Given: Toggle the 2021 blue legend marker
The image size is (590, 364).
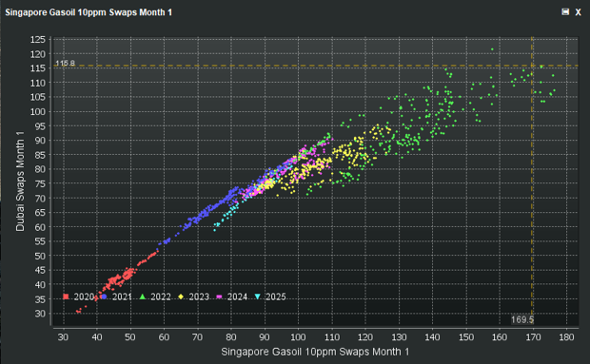Looking at the screenshot, I should 105,297.
